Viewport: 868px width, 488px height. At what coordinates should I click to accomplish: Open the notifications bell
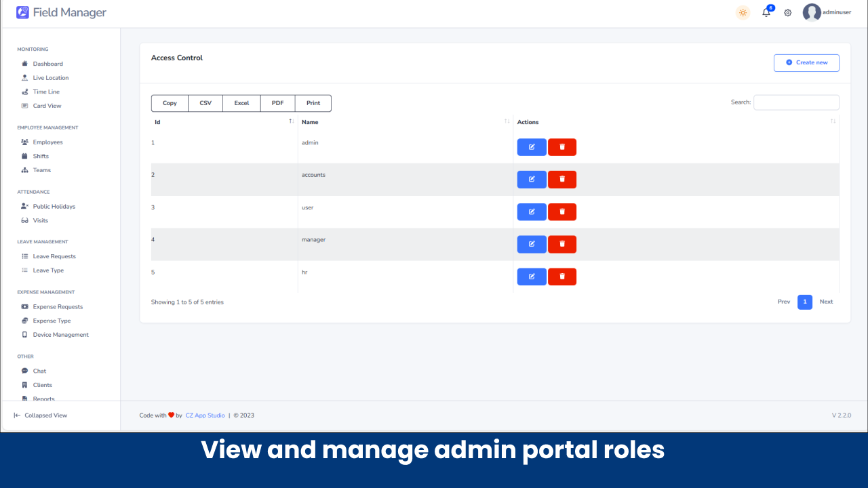pyautogui.click(x=766, y=12)
